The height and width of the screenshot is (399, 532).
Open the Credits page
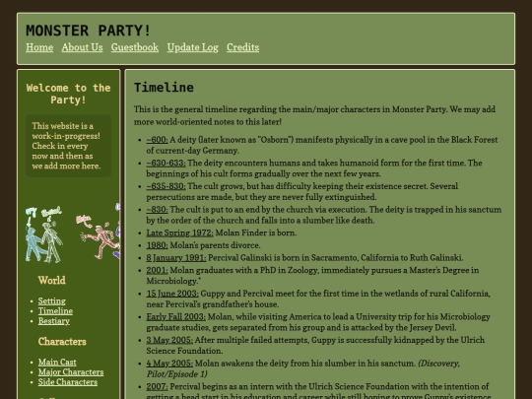click(243, 47)
